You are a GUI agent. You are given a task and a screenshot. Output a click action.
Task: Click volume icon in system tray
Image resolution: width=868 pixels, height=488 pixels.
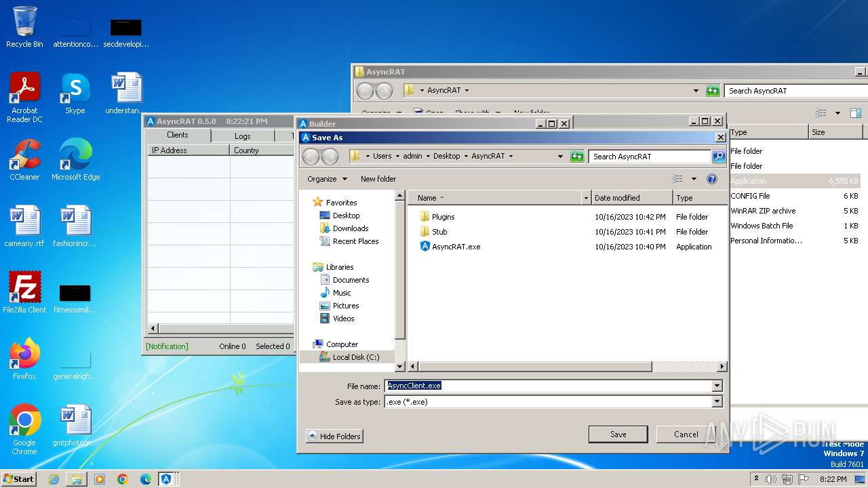771,479
